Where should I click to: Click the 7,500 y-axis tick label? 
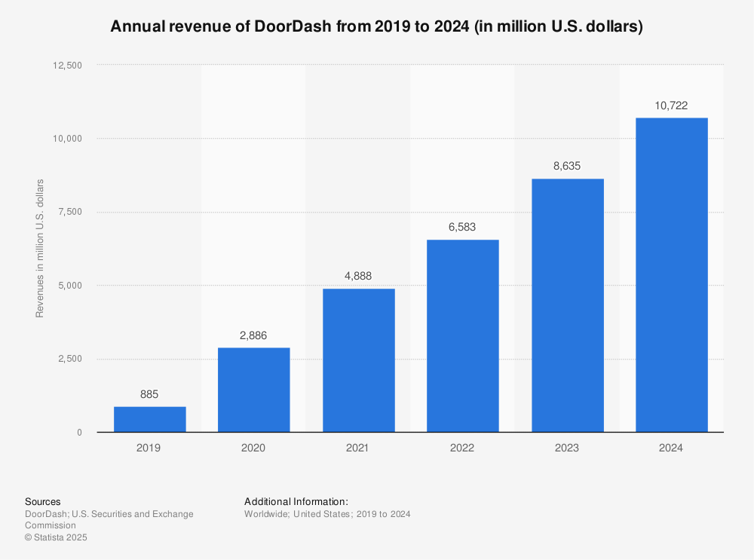click(x=70, y=212)
